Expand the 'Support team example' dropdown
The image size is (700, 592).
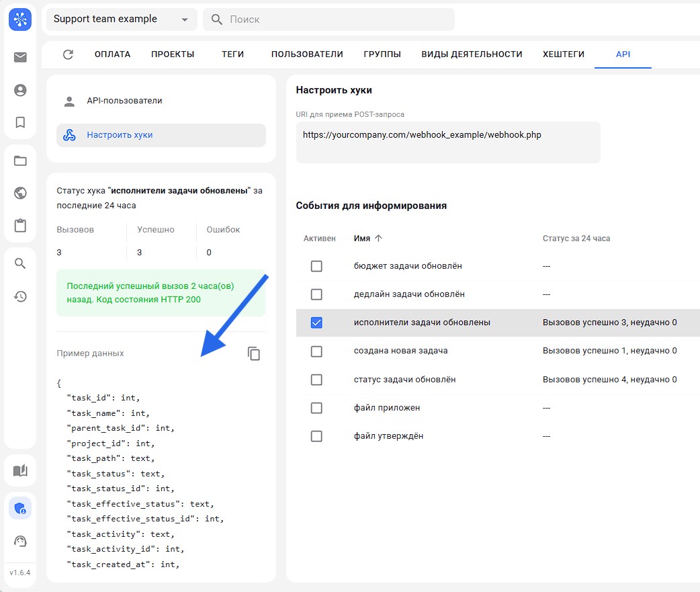tap(185, 19)
